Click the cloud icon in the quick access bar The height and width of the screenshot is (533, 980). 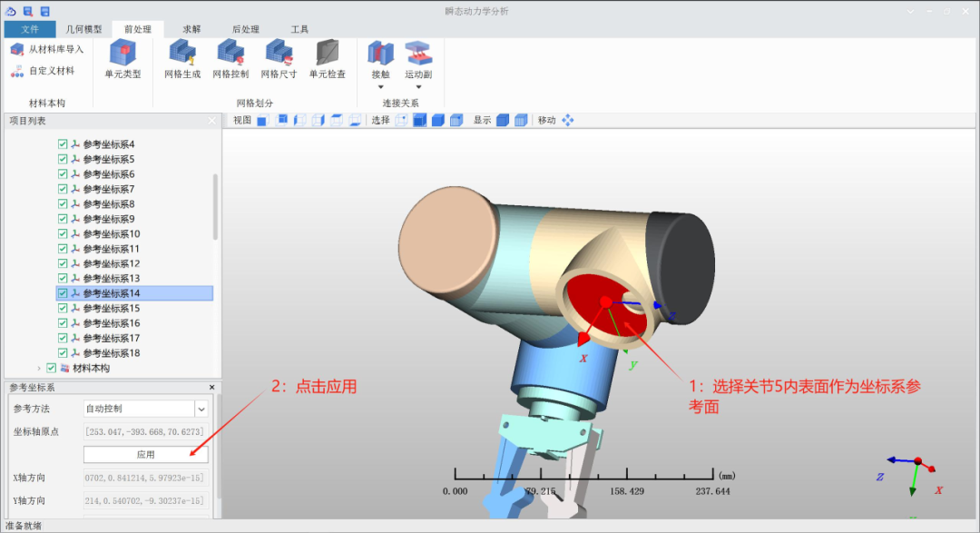(11, 11)
